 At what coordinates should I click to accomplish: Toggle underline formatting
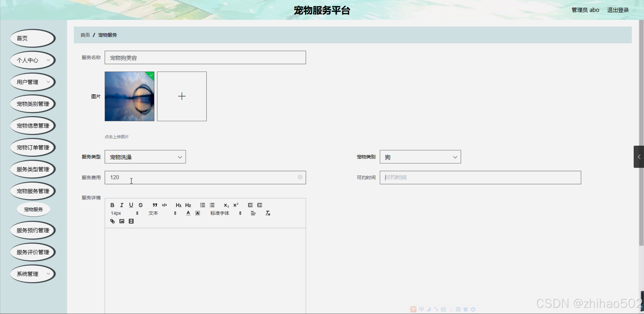(x=131, y=205)
